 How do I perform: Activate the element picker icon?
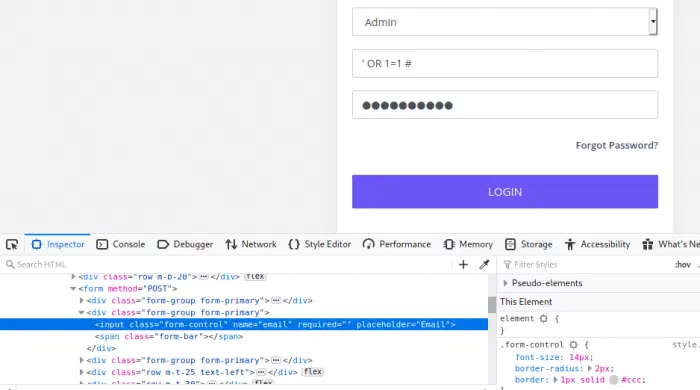pos(12,245)
